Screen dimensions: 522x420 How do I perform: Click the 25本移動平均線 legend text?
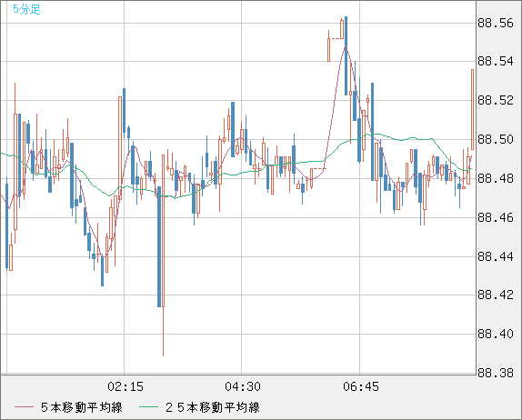coord(213,407)
